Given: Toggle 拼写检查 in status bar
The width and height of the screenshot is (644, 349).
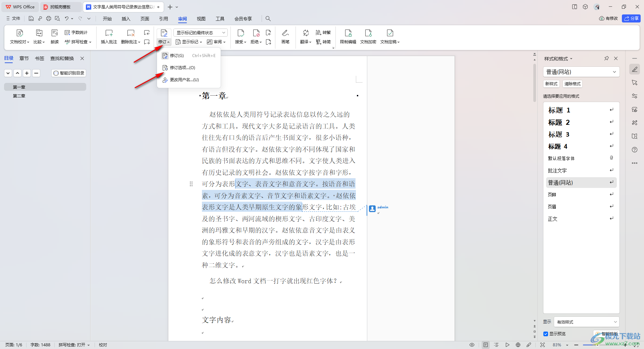Looking at the screenshot, I should pos(74,345).
